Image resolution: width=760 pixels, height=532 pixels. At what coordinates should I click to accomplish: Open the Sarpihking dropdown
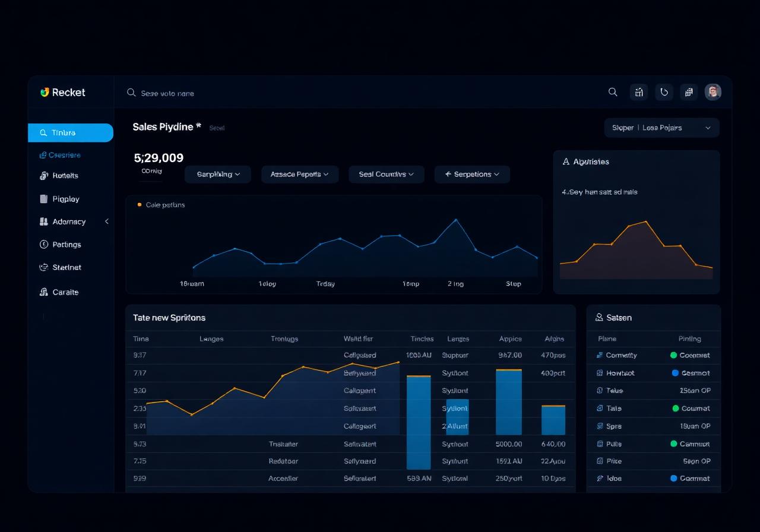tap(218, 174)
